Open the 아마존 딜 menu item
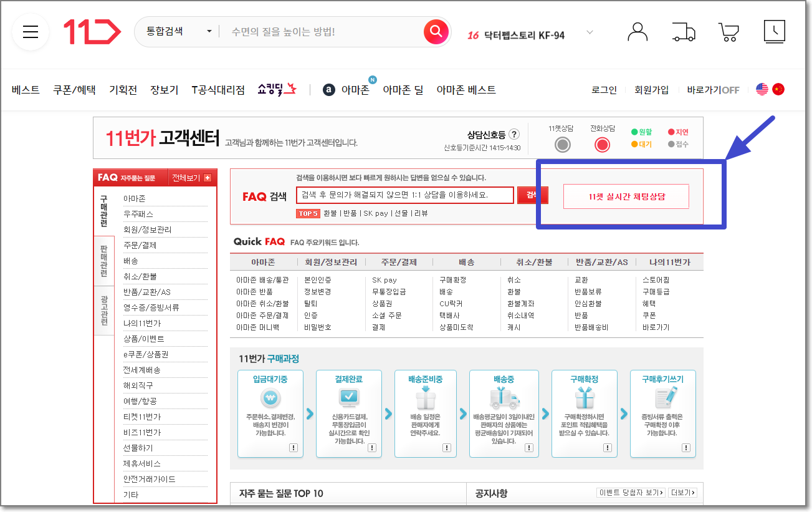Screen dimensions: 812x512 pos(403,90)
